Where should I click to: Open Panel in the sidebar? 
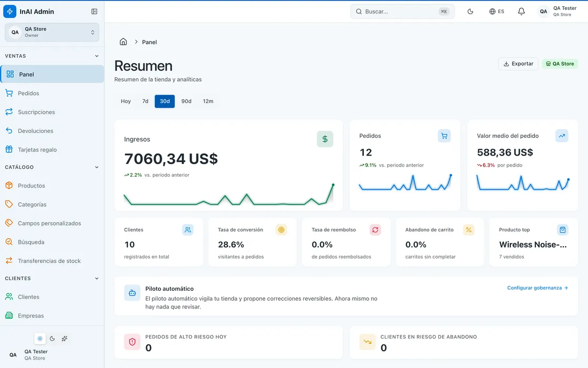click(52, 74)
